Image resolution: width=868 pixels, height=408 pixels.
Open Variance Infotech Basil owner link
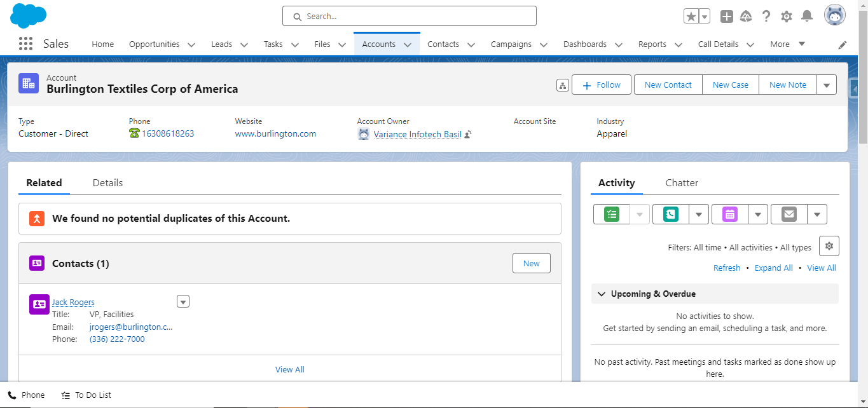pos(418,134)
